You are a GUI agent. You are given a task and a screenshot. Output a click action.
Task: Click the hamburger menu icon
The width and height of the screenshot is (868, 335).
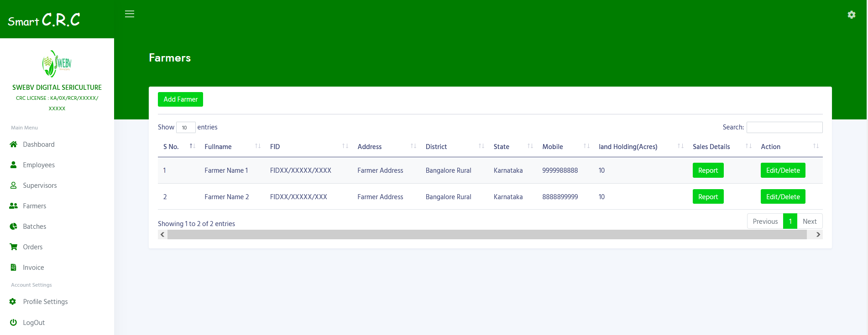[130, 14]
